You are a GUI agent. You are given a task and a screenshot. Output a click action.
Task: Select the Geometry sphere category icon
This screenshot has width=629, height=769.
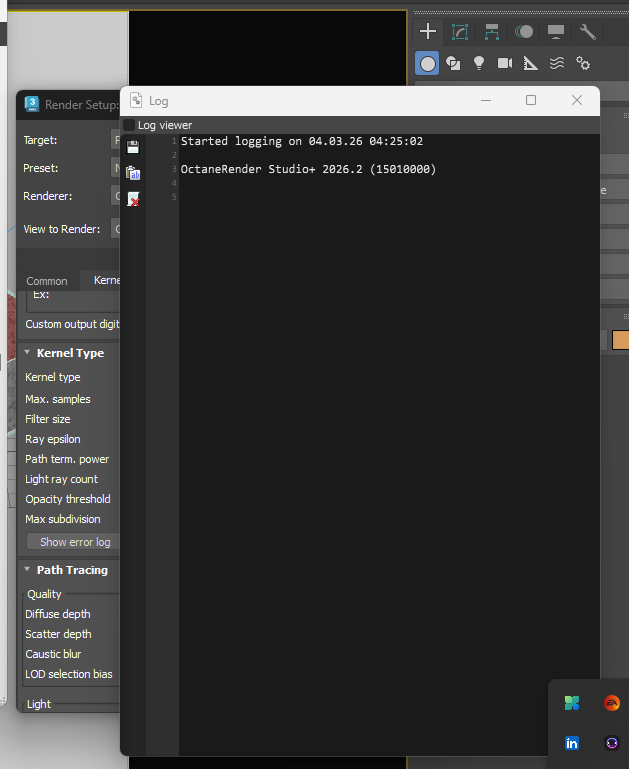(x=427, y=64)
